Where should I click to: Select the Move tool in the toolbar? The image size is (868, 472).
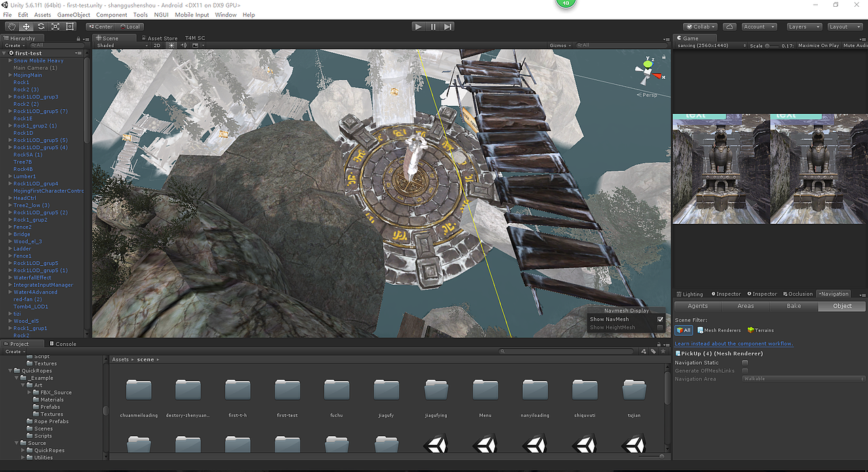coord(26,26)
